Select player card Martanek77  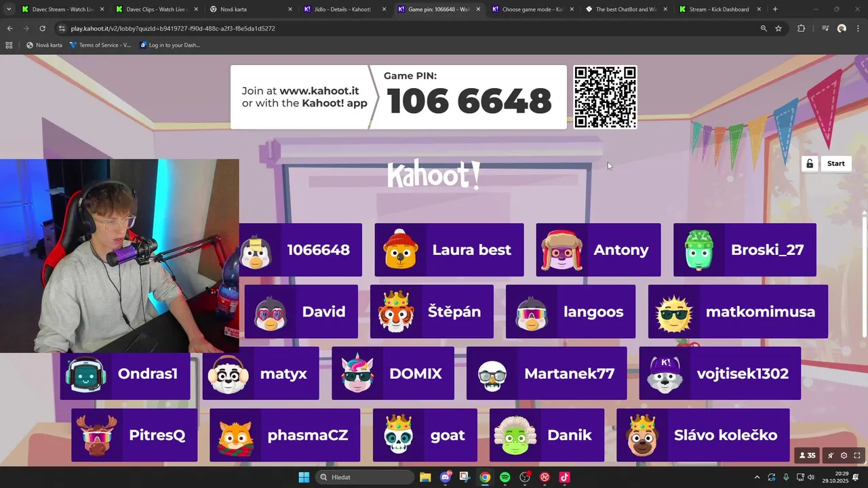point(547,373)
